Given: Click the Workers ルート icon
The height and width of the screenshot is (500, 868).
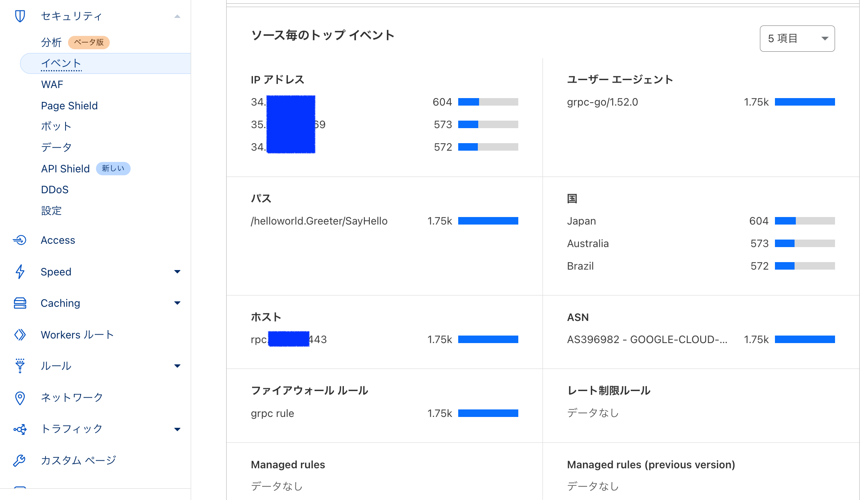Looking at the screenshot, I should pos(20,334).
